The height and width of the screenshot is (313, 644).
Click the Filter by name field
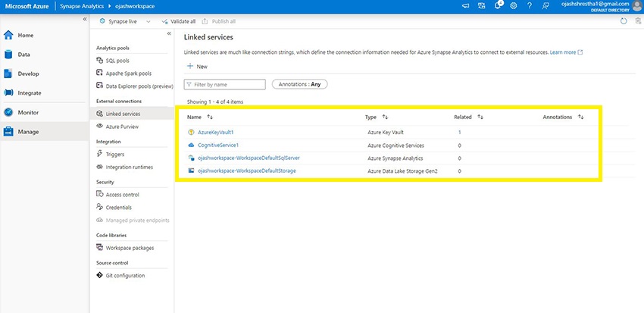(x=225, y=84)
